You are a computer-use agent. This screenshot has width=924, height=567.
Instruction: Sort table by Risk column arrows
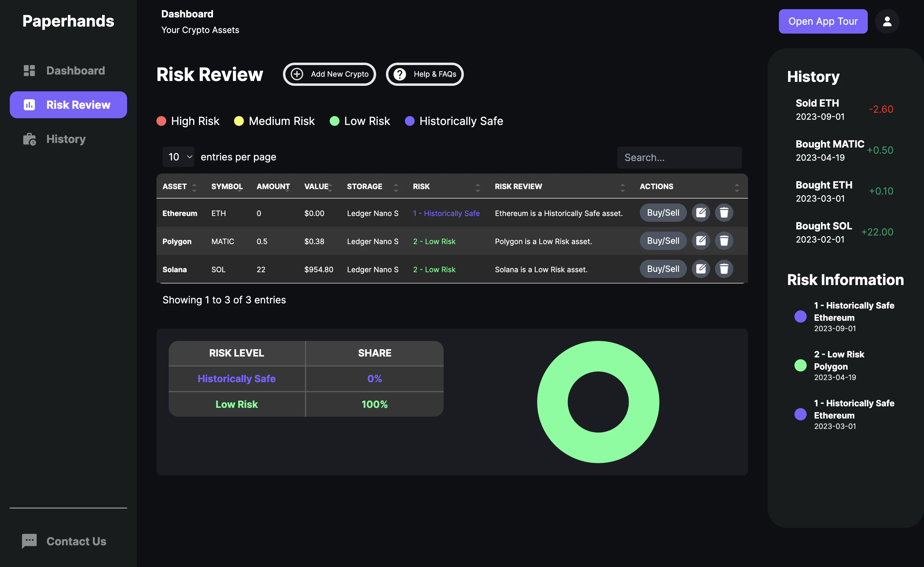(x=477, y=187)
